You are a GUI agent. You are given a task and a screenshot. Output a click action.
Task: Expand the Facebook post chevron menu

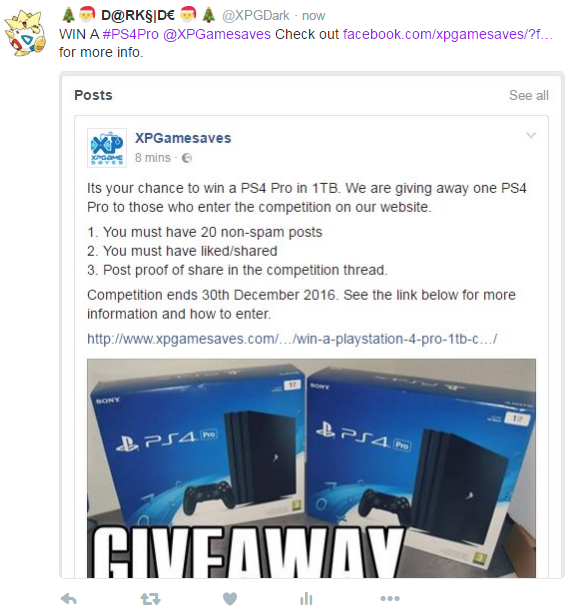coord(531,135)
